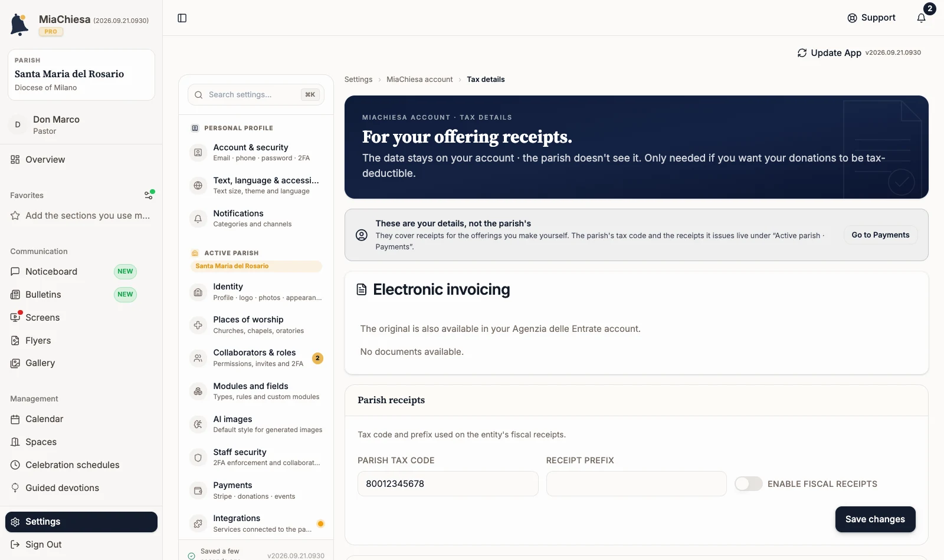944x560 pixels.
Task: Click the PRO badge under MiaChiesa
Action: (51, 32)
